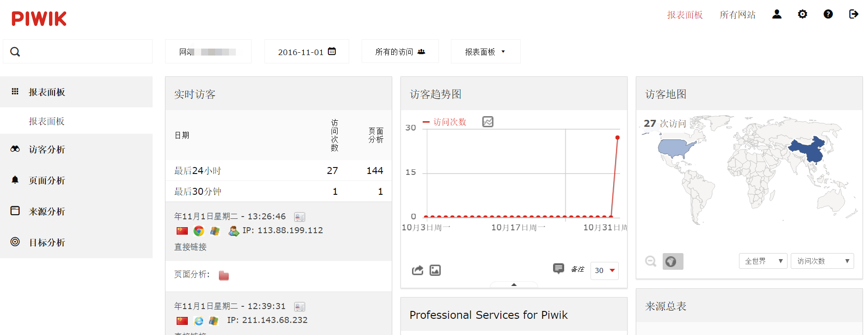
Task: Open the 访问次数 map metric dropdown
Action: point(822,261)
